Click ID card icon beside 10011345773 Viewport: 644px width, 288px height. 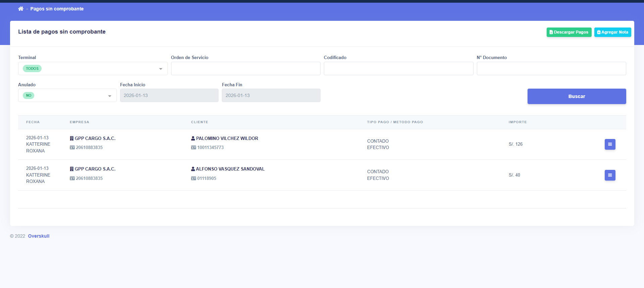pyautogui.click(x=193, y=147)
